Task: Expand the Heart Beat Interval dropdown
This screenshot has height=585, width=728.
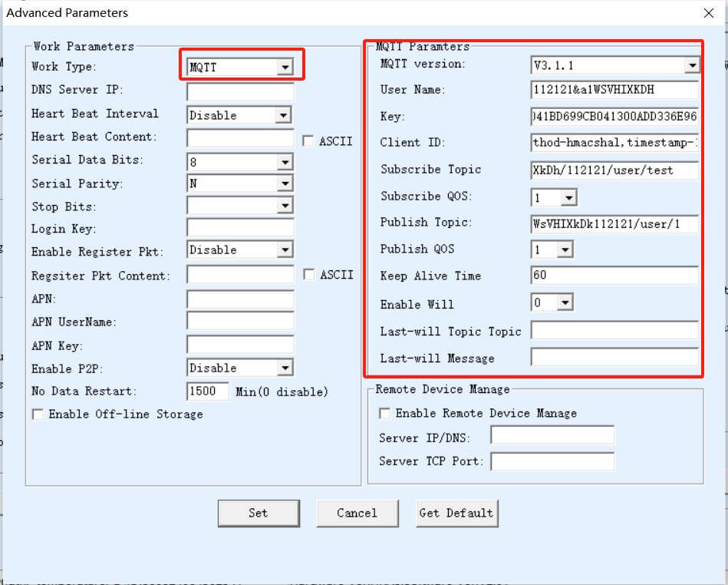Action: [239, 114]
